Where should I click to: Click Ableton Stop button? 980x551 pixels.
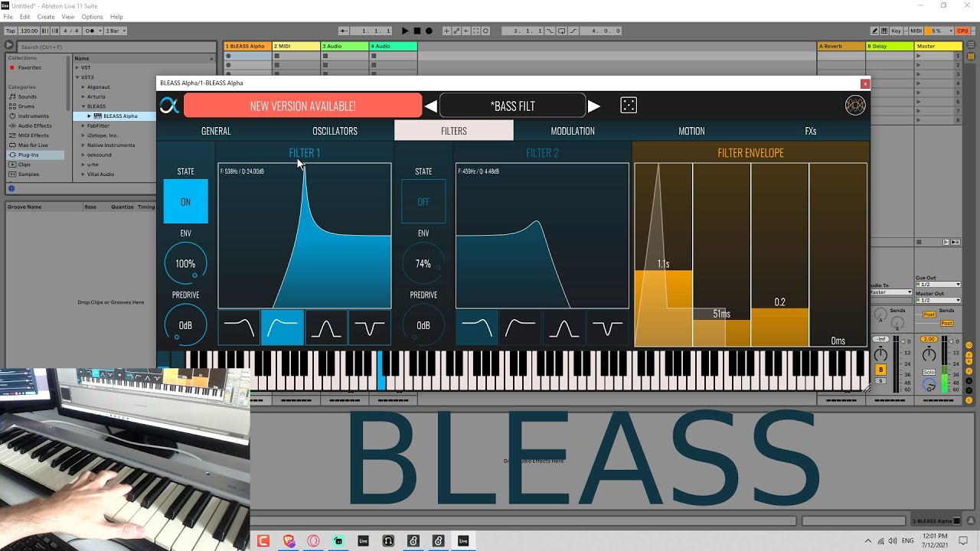coord(417,31)
